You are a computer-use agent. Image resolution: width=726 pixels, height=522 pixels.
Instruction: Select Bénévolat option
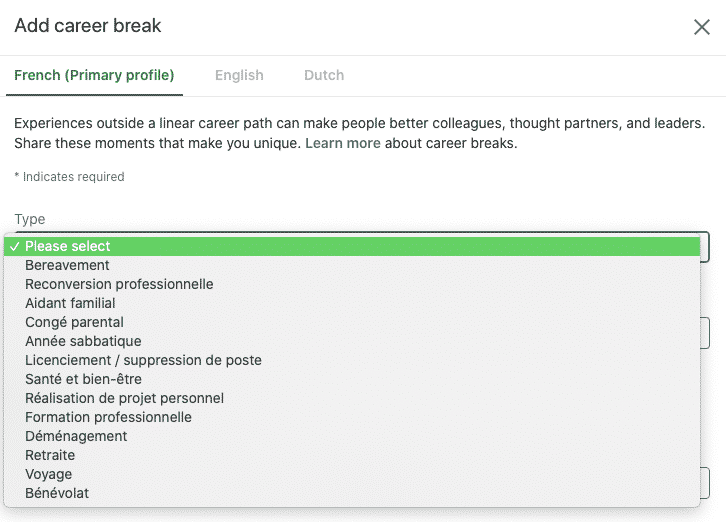click(x=57, y=493)
